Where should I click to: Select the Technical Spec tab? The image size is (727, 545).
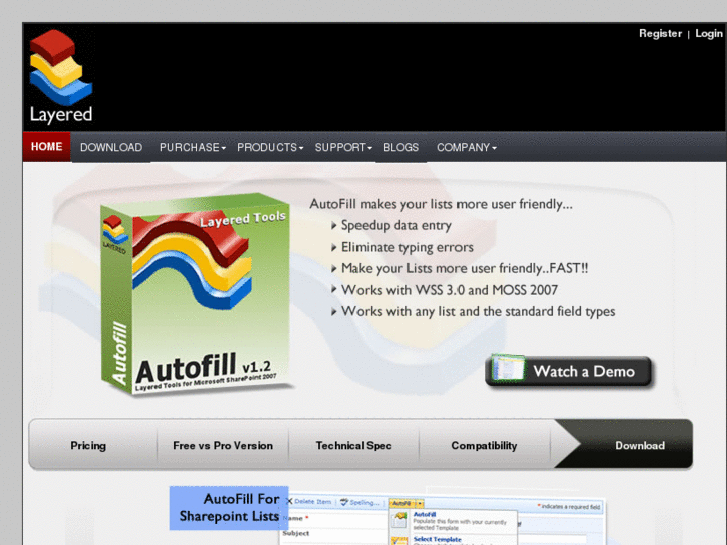tap(353, 446)
